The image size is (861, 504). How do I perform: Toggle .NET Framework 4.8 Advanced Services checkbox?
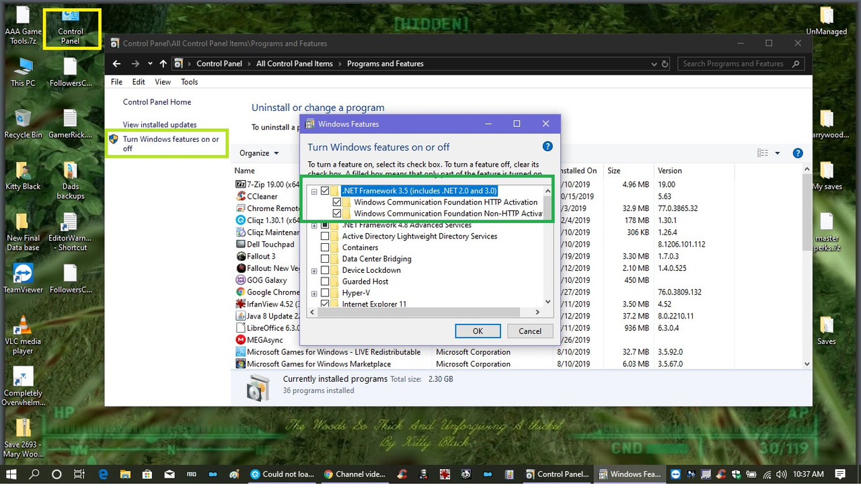pyautogui.click(x=326, y=225)
